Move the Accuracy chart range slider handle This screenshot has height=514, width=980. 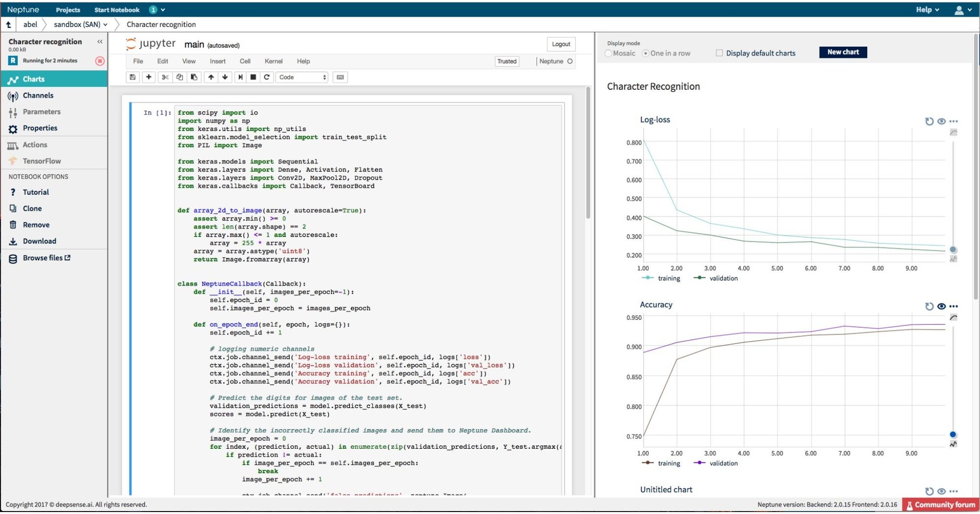coord(953,434)
